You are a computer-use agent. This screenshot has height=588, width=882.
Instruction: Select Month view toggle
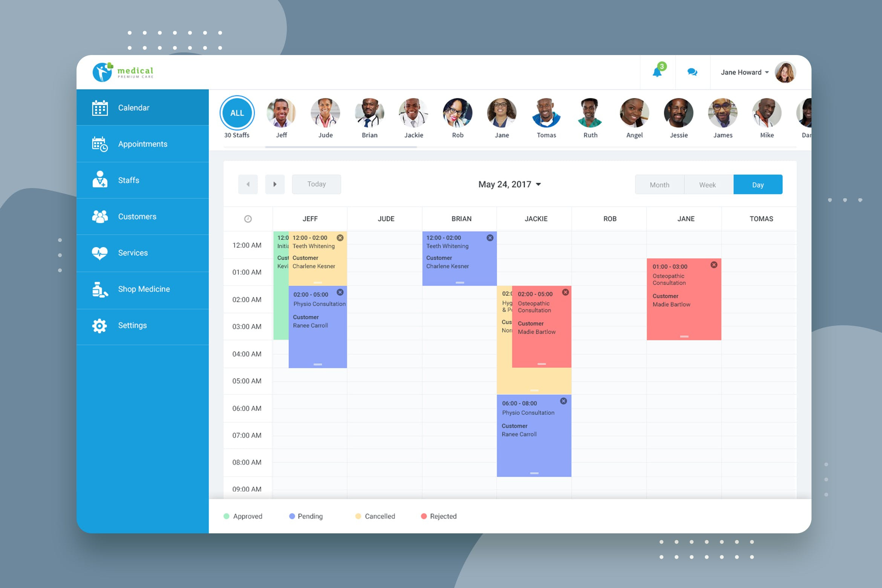tap(658, 184)
